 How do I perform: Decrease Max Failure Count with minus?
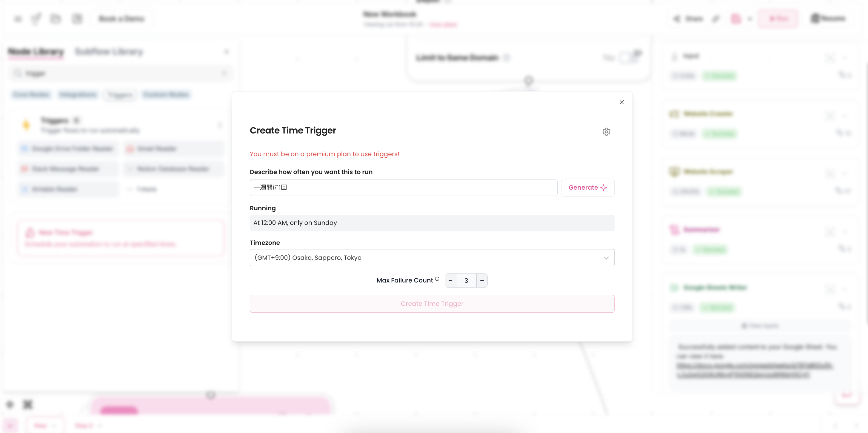pyautogui.click(x=450, y=281)
